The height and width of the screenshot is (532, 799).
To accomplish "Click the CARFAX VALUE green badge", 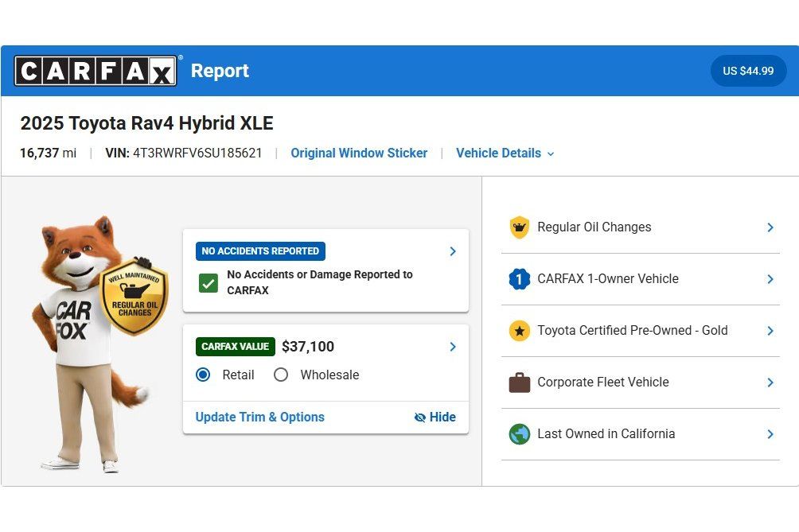I will pos(235,347).
